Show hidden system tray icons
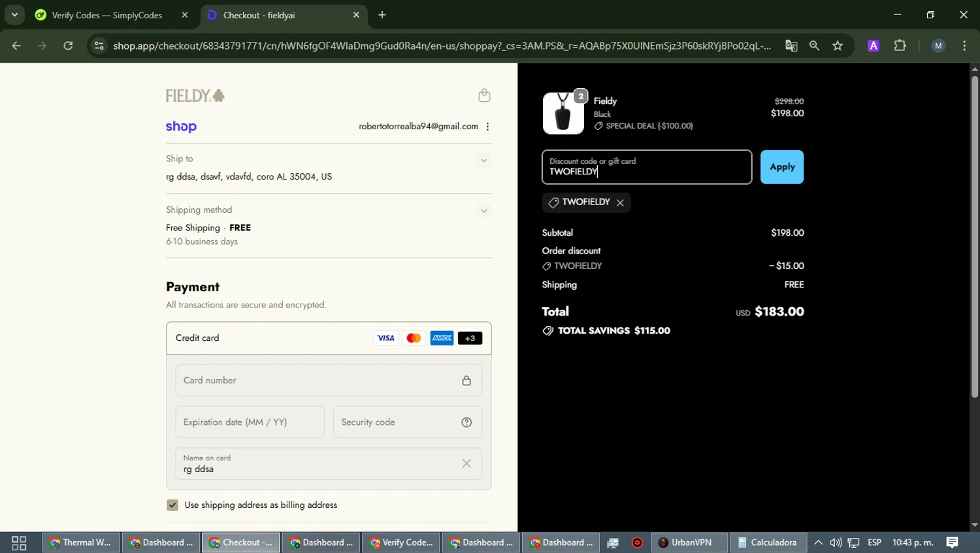 818,543
